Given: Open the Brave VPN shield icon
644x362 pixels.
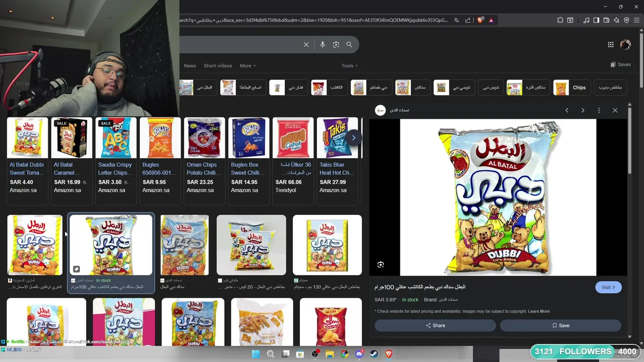Looking at the screenshot, I should (x=626, y=20).
